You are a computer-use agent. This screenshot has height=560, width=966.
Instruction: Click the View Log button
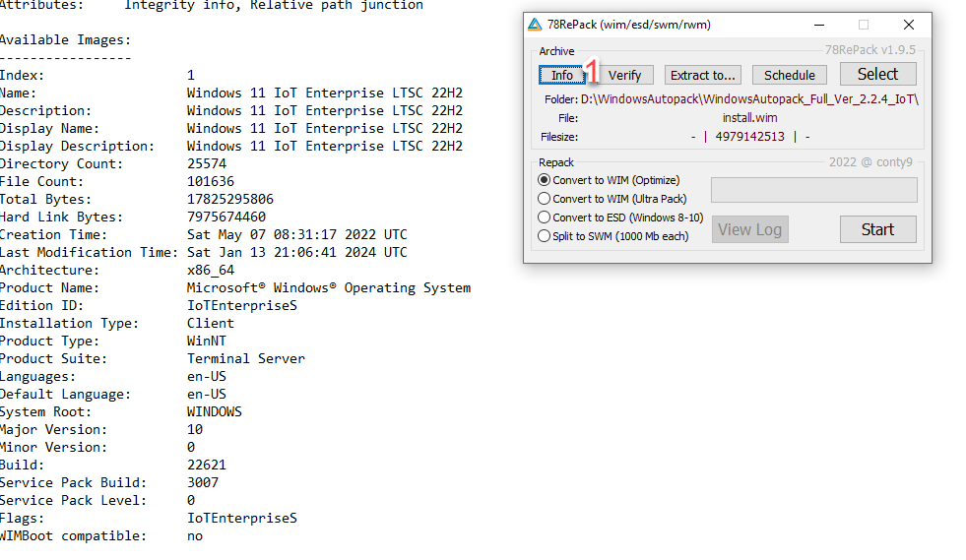click(749, 229)
